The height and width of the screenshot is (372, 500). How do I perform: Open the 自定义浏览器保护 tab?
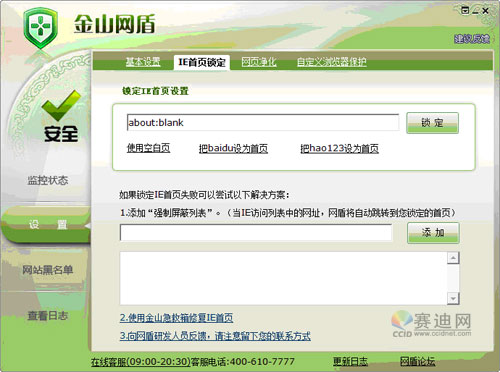(x=332, y=62)
